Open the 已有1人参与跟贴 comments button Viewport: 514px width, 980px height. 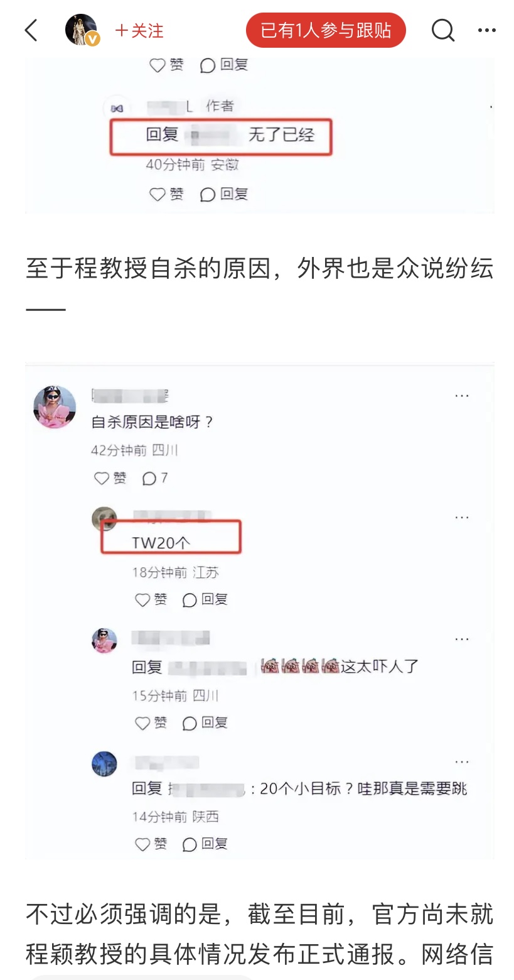coord(326,30)
